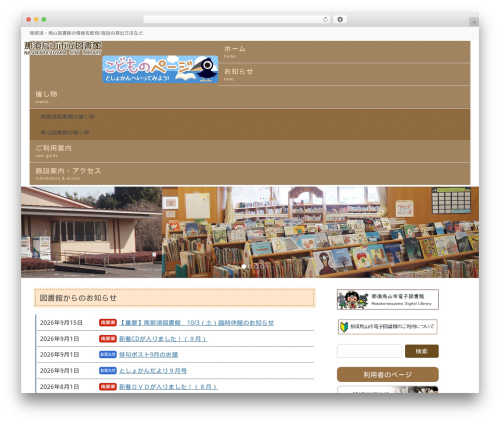Select 南那須図書館の催し物 submenu entry
This screenshot has height=423, width=500.
coord(68,117)
